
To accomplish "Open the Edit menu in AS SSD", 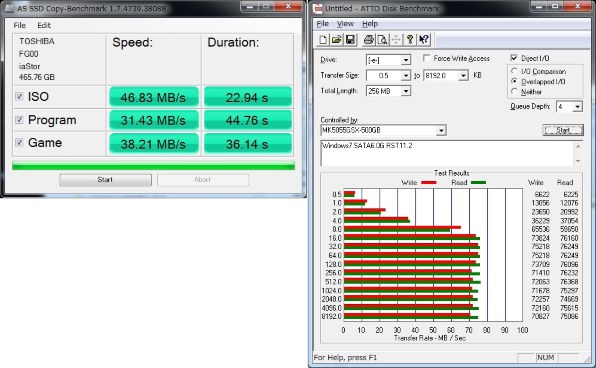I will coord(44,25).
